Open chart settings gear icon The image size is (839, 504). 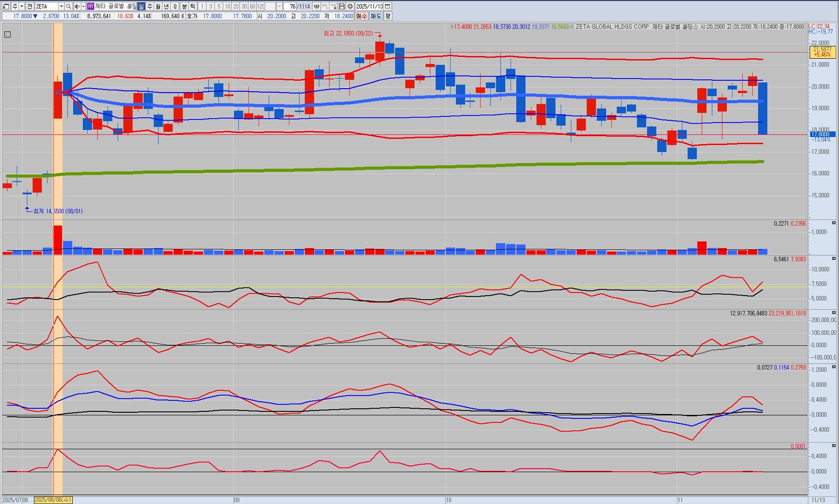point(350,6)
